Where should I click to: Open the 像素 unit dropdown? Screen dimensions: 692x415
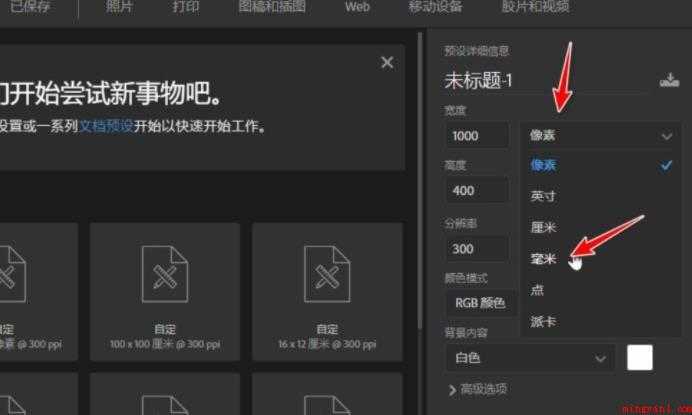coord(600,136)
